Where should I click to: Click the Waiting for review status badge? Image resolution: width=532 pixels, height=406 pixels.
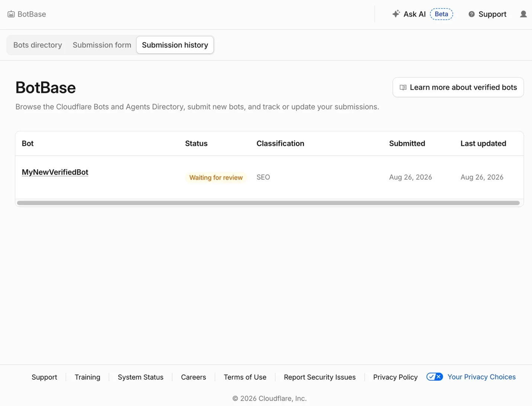point(216,178)
